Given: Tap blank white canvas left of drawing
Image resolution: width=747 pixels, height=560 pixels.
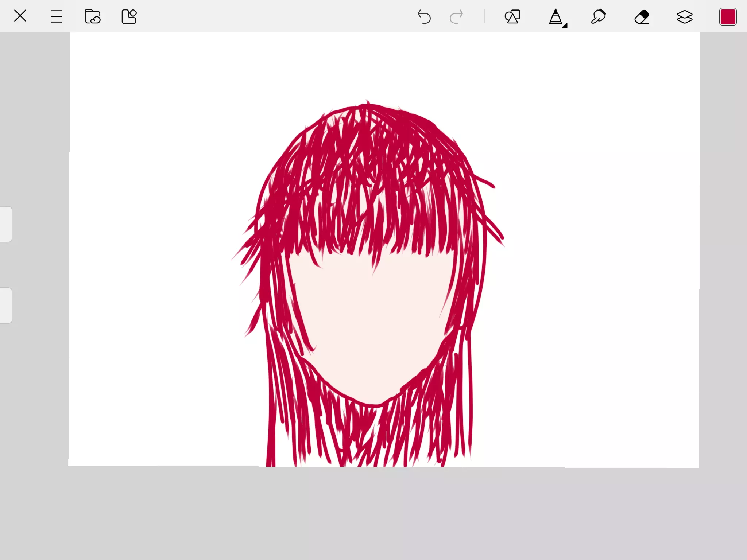Looking at the screenshot, I should pyautogui.click(x=153, y=255).
